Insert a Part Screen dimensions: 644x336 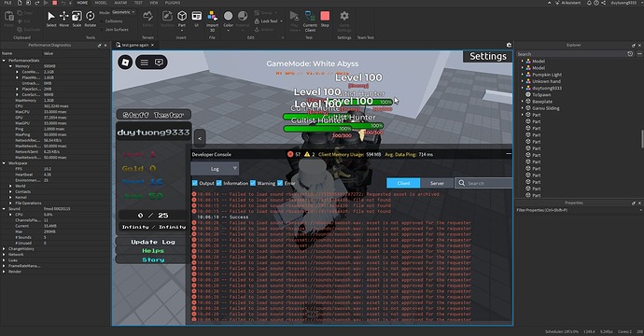click(x=182, y=19)
